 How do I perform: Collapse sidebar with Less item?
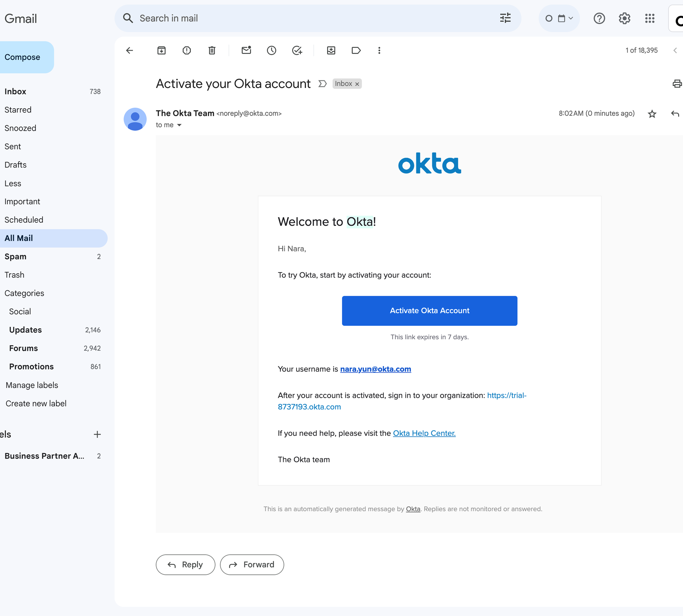pyautogui.click(x=13, y=183)
